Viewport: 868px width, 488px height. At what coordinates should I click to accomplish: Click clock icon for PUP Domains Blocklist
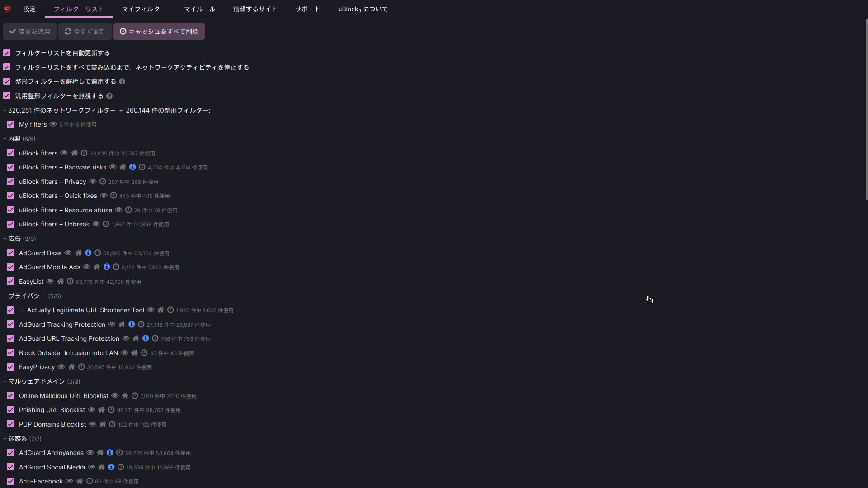tap(112, 424)
